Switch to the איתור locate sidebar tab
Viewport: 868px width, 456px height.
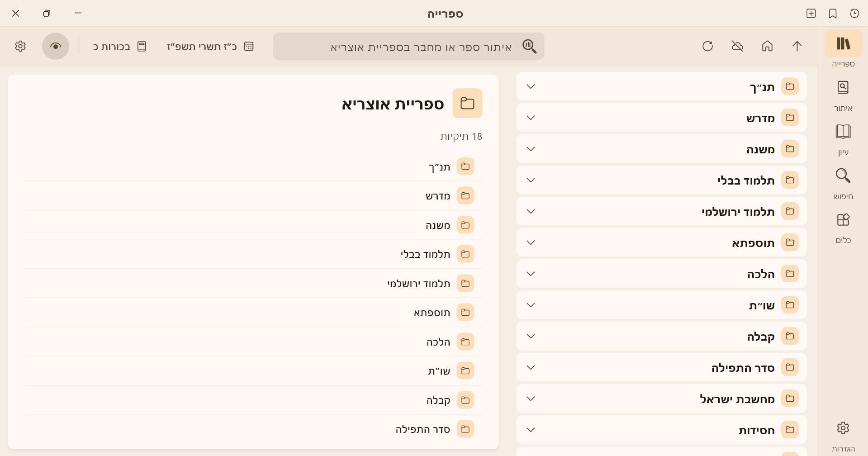843,95
